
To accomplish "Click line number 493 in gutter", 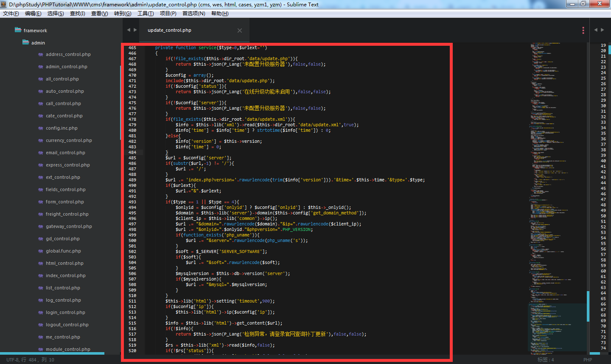I will coord(132,202).
